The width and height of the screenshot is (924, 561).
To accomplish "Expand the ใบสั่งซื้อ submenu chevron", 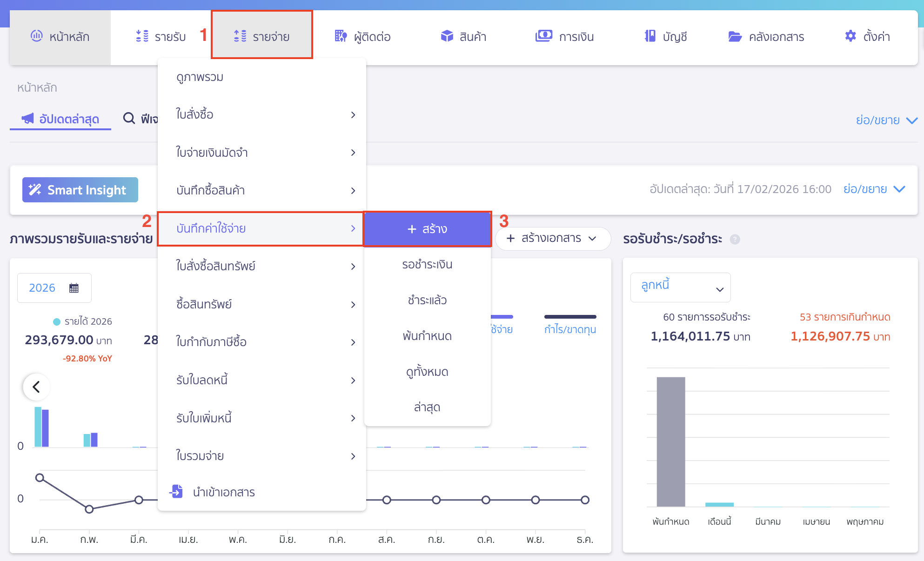I will point(353,114).
